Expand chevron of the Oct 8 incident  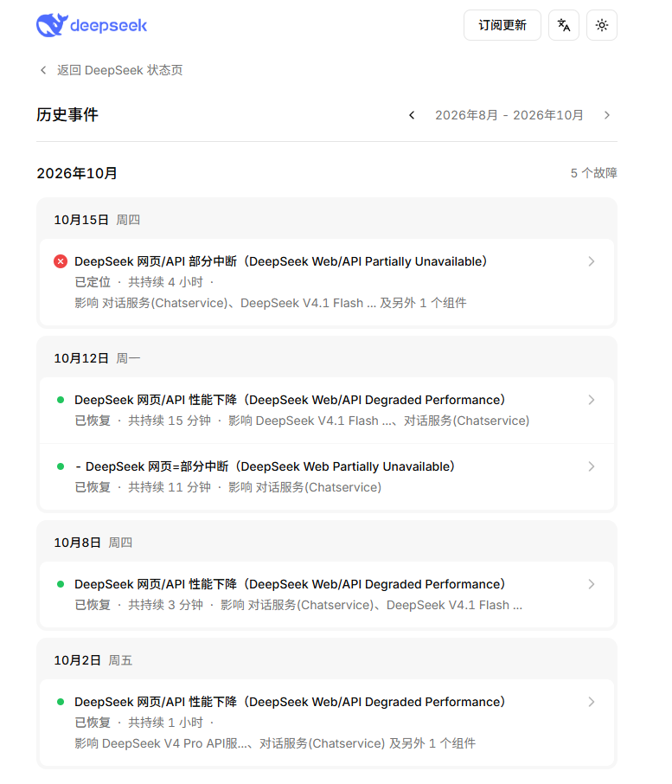click(592, 584)
